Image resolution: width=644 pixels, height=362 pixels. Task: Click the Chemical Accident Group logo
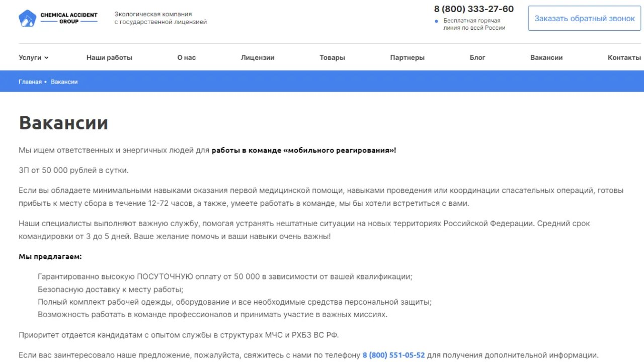click(x=58, y=17)
